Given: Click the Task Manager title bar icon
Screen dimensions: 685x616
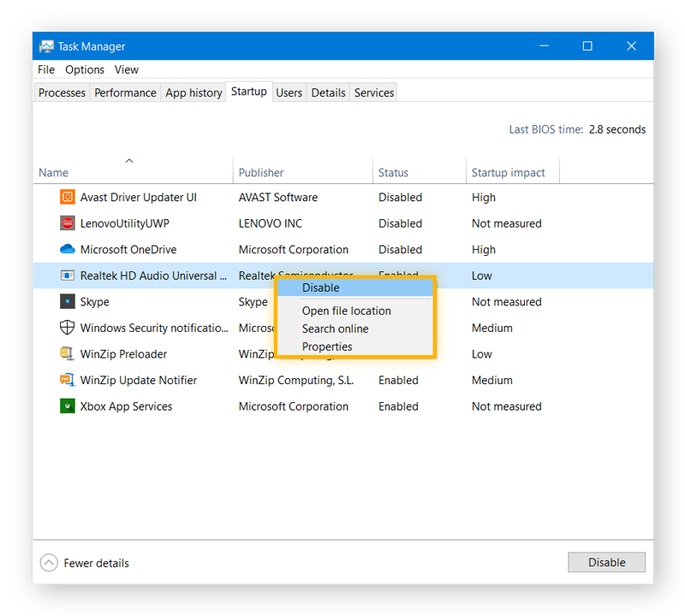Looking at the screenshot, I should click(x=47, y=46).
